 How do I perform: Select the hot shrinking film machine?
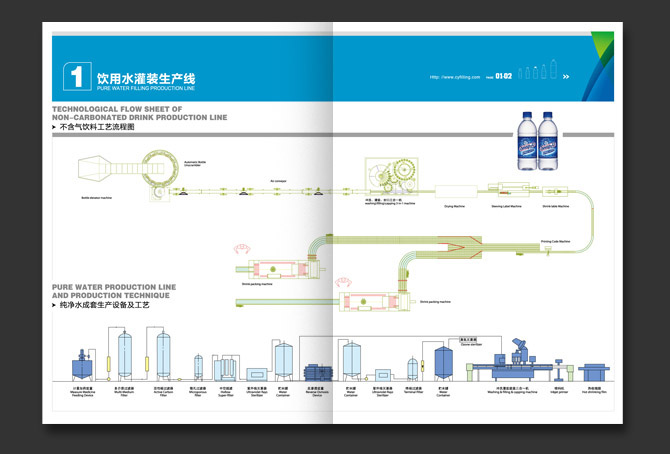click(x=594, y=372)
